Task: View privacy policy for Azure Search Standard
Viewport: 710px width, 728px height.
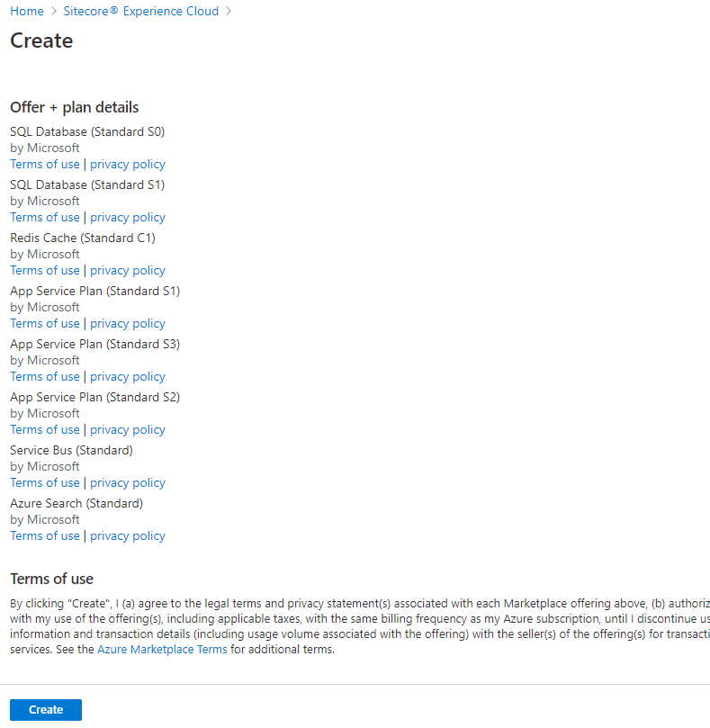Action: (128, 536)
